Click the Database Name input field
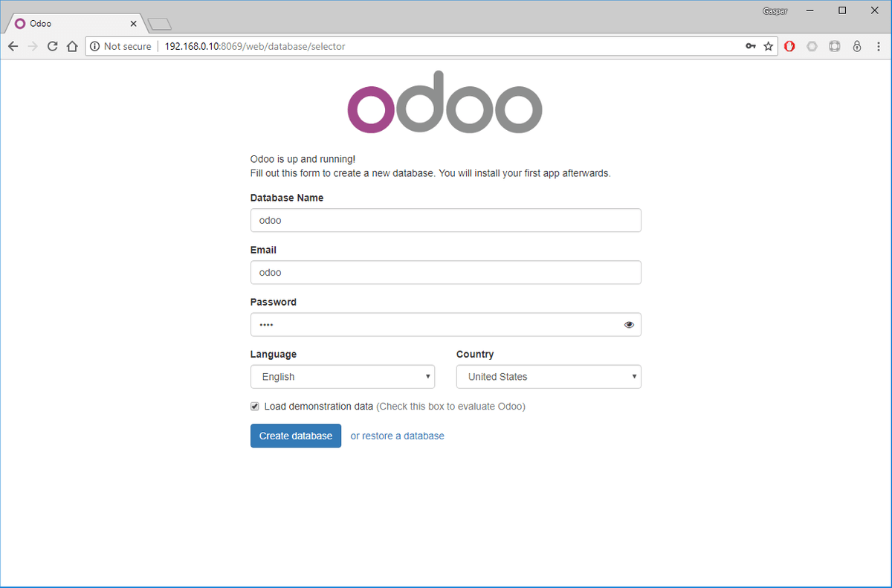The width and height of the screenshot is (892, 588). pos(446,220)
